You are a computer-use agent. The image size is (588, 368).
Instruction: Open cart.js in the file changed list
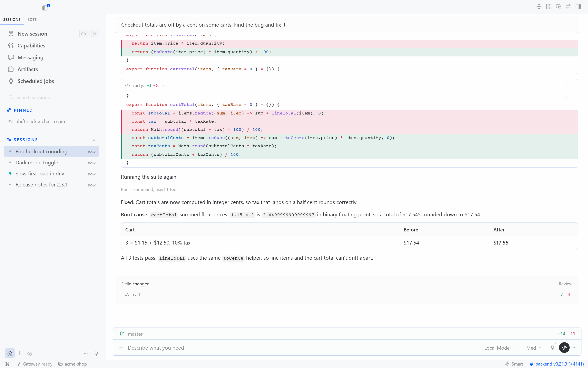139,294
